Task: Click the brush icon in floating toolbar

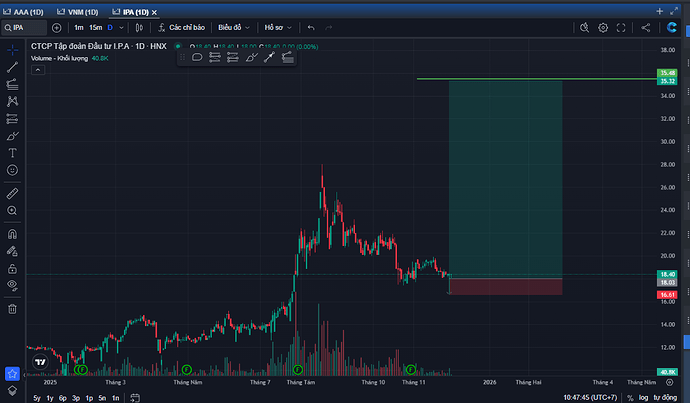Action: (251, 57)
